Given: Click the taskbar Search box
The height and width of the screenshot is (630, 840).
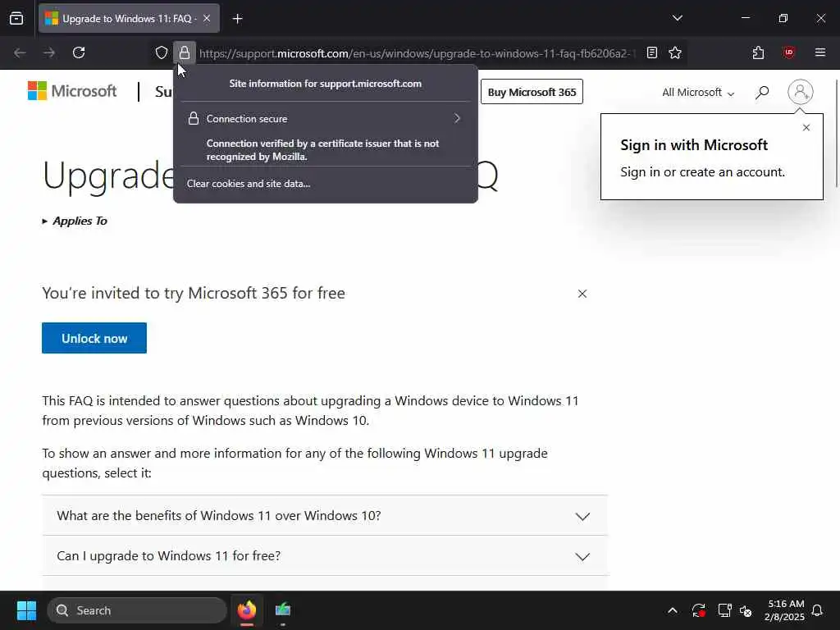Looking at the screenshot, I should tap(137, 610).
